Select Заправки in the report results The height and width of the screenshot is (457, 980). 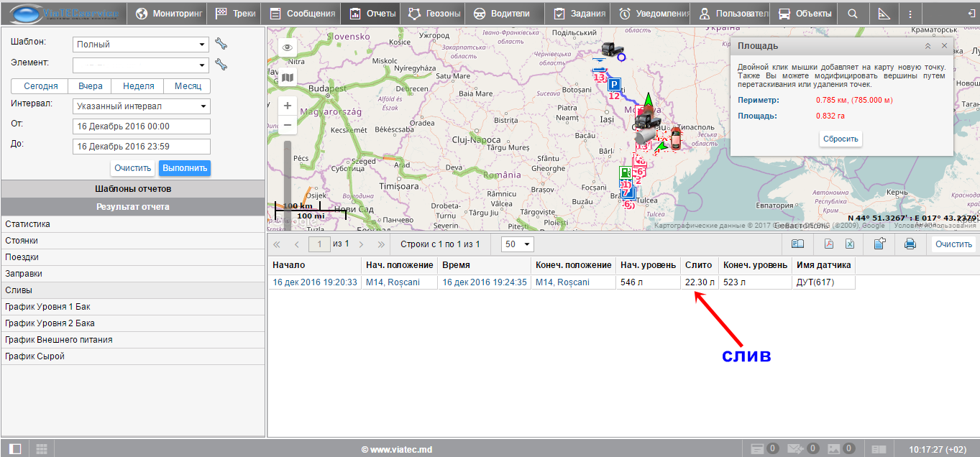(x=24, y=274)
